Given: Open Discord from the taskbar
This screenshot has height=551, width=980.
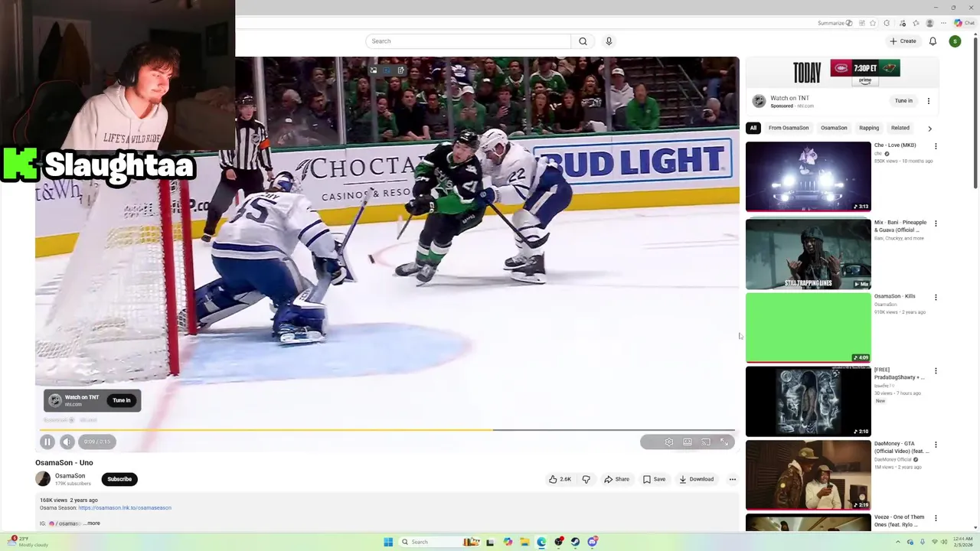Looking at the screenshot, I should (x=592, y=542).
